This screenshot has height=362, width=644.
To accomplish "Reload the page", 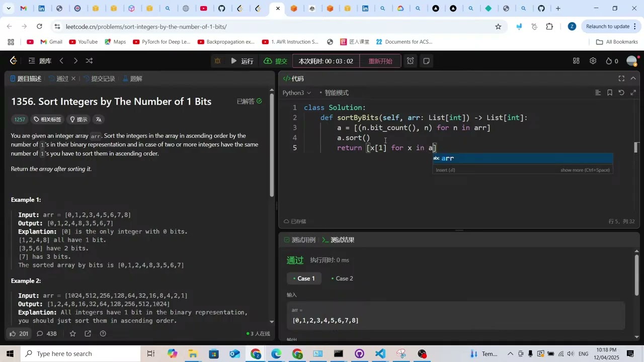I will [x=39, y=27].
